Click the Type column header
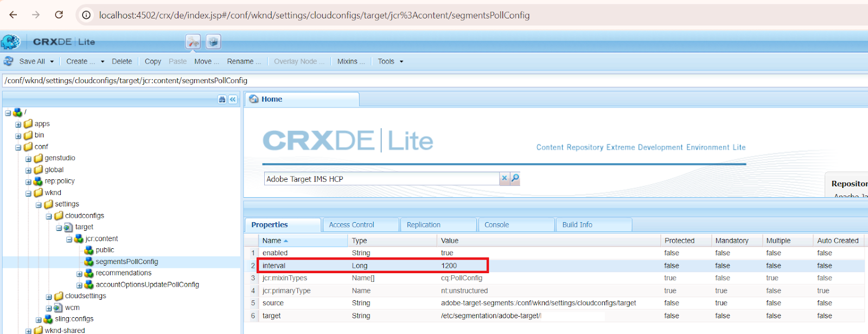 click(392, 241)
